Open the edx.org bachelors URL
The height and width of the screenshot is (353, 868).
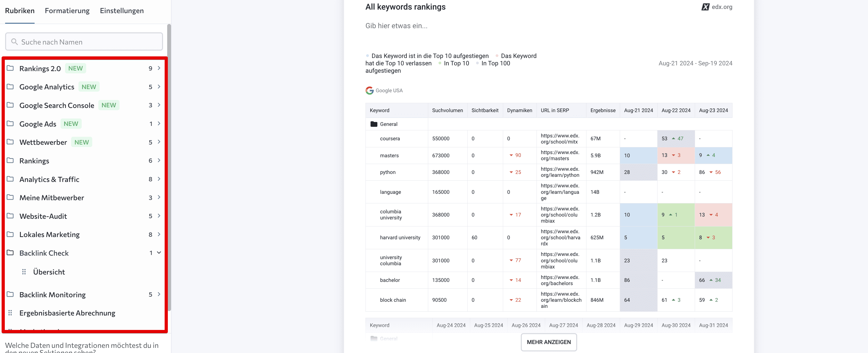[x=560, y=280]
